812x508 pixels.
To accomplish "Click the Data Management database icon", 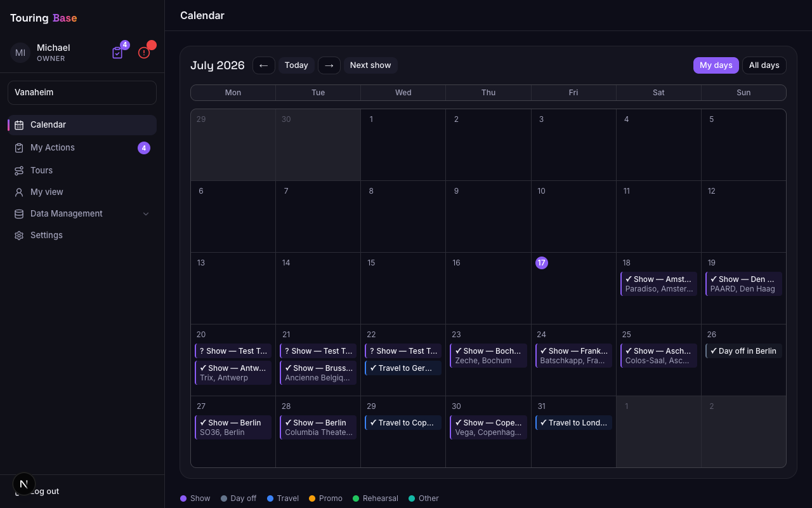I will coord(19,214).
